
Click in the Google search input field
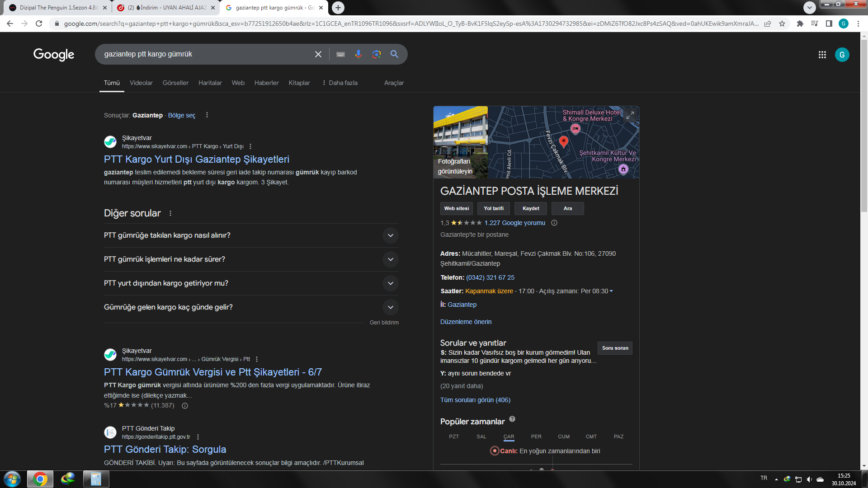click(206, 54)
